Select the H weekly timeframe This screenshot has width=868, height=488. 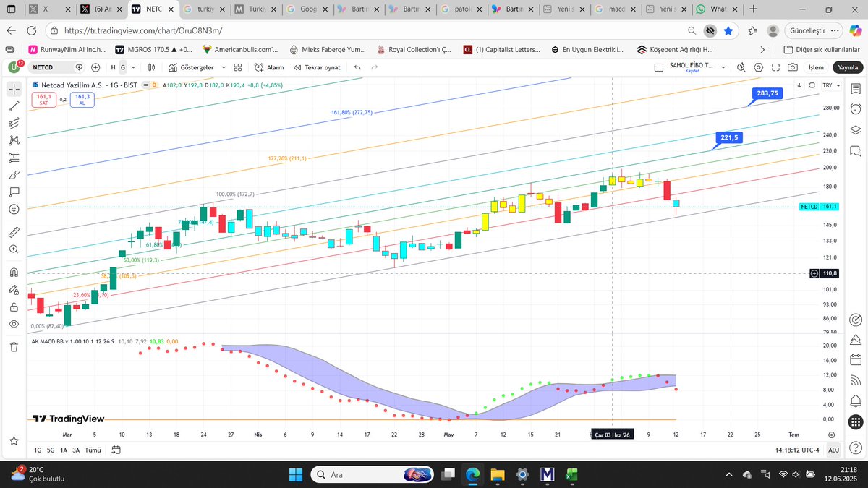point(114,67)
